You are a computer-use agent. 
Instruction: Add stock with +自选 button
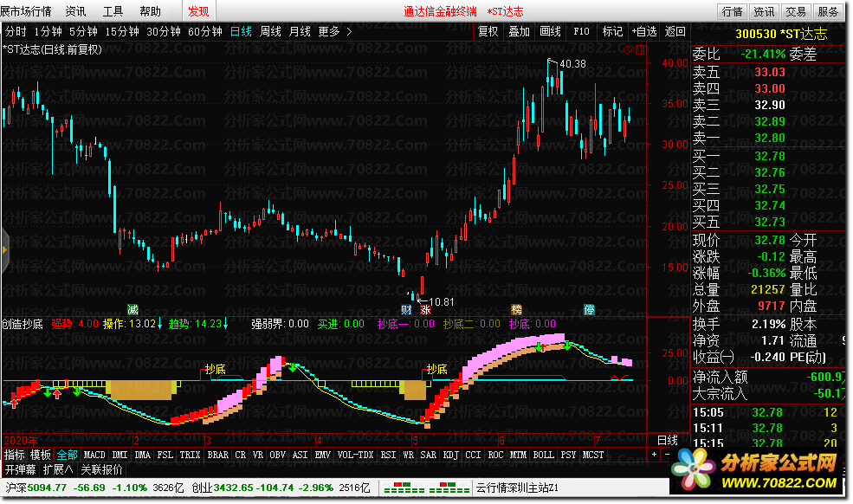[x=644, y=31]
